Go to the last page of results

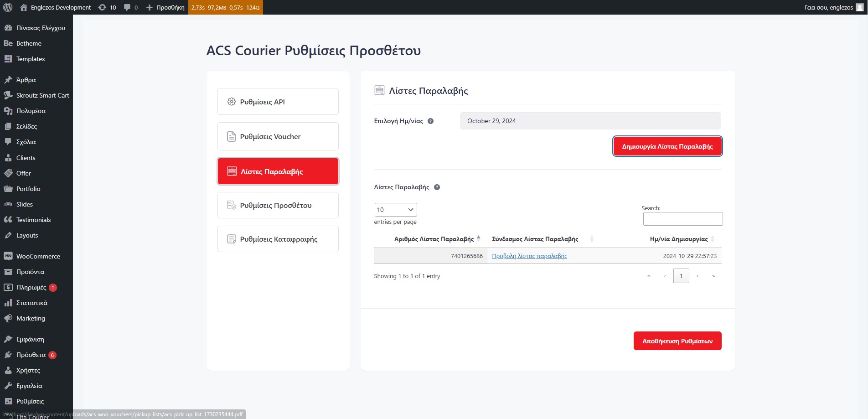(713, 276)
